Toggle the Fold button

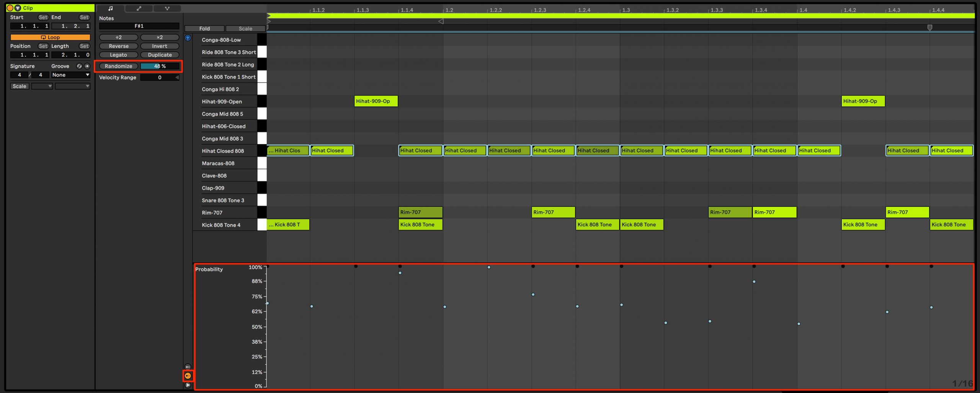click(x=204, y=29)
